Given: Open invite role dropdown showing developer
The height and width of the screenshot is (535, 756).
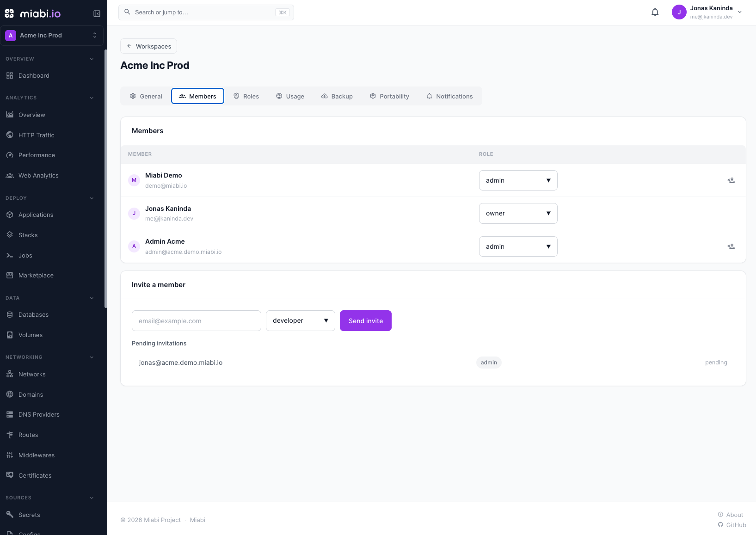Looking at the screenshot, I should (x=301, y=320).
